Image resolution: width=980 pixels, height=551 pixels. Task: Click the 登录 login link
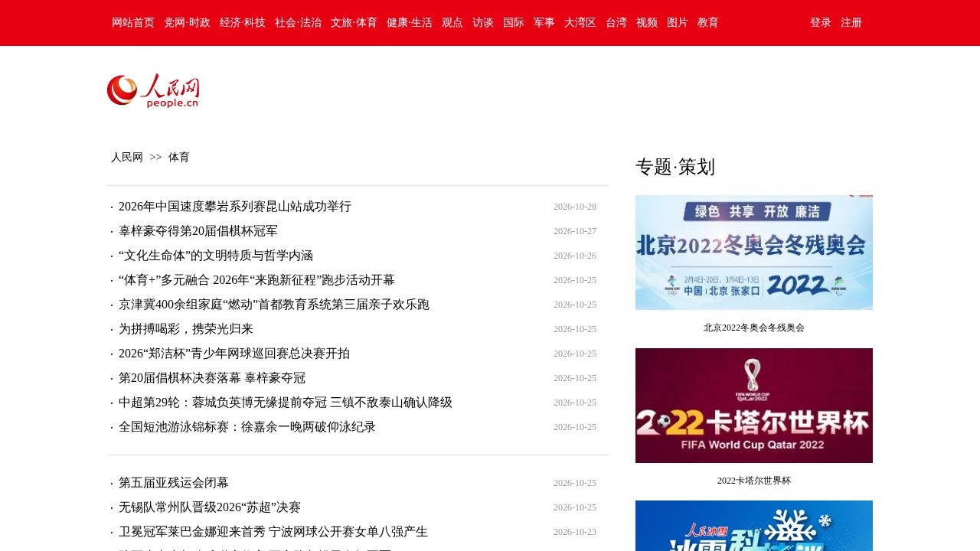point(821,23)
